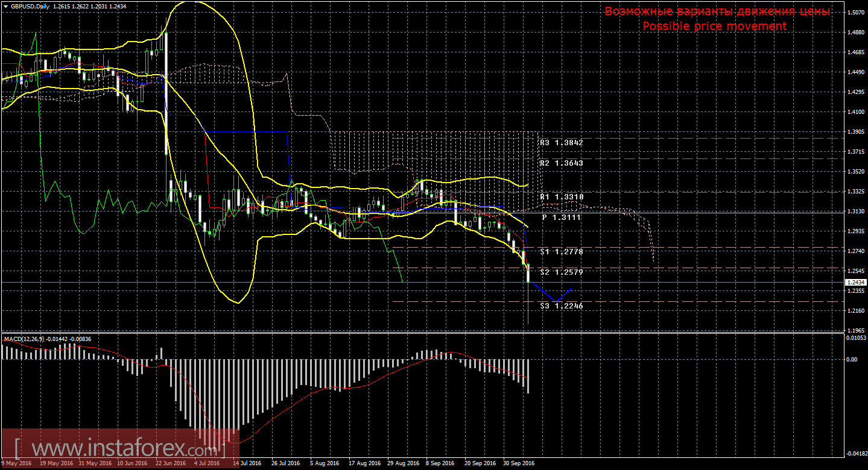Click the red 'Possible price movement' caption
This screenshot has height=470, width=868.
tap(714, 26)
